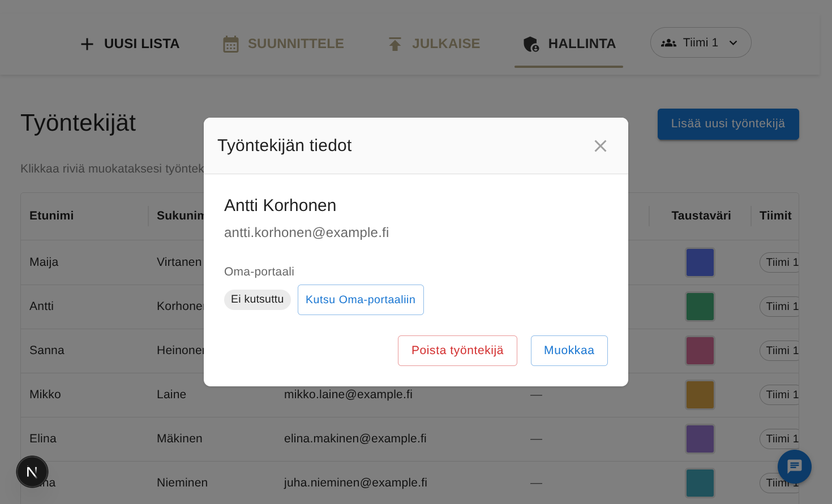Image resolution: width=832 pixels, height=504 pixels.
Task: Click the plus icon beside Uusi lista
Action: pos(87,44)
